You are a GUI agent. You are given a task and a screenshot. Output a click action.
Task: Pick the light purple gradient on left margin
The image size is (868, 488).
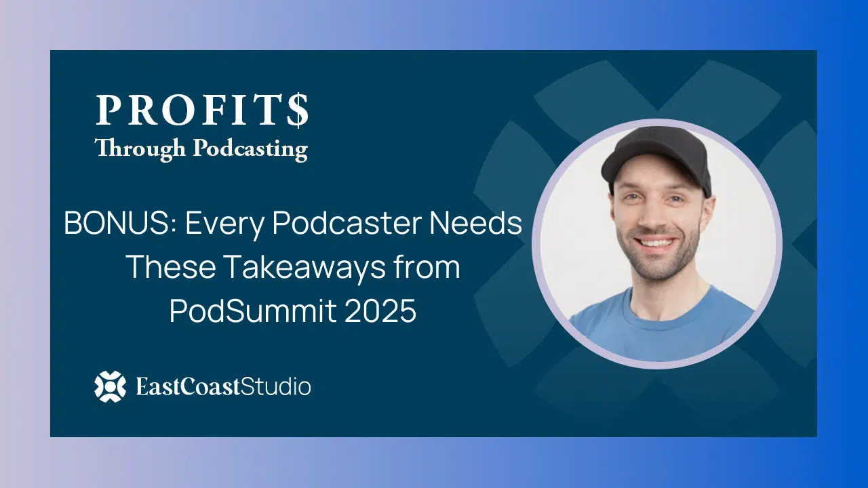24,244
